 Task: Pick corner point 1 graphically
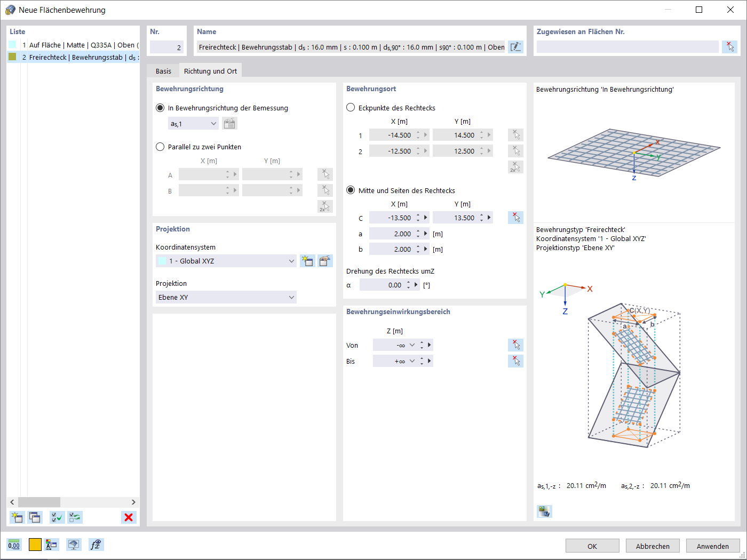pos(515,135)
